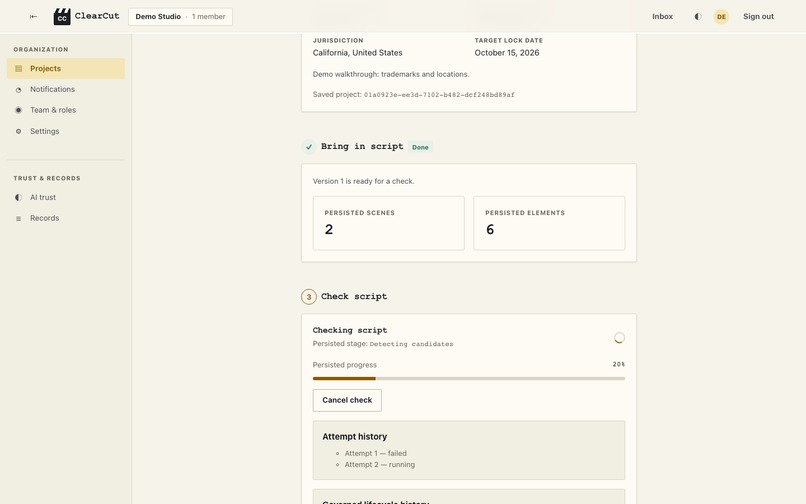806x504 pixels.
Task: Click the Records list icon
Action: click(x=19, y=218)
